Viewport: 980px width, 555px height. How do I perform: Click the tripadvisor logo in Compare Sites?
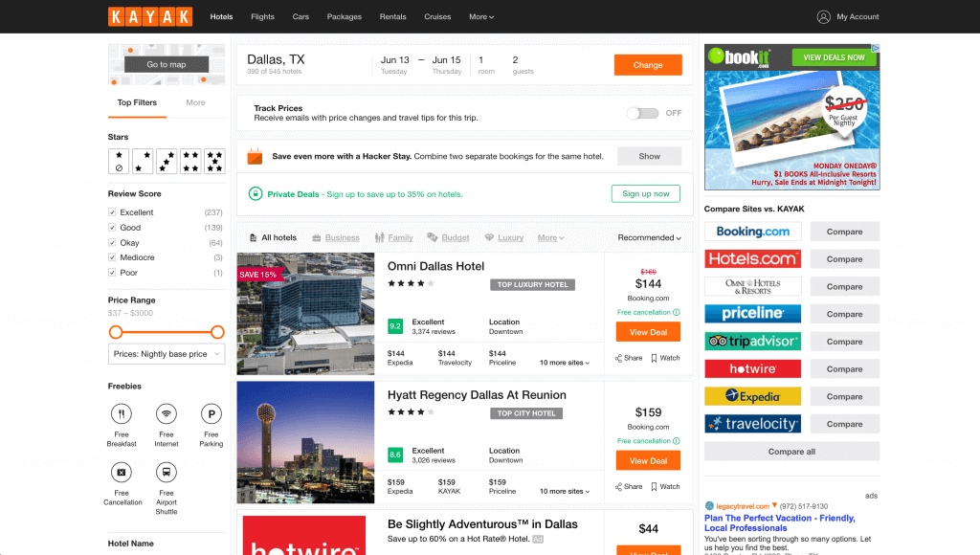pyautogui.click(x=752, y=342)
